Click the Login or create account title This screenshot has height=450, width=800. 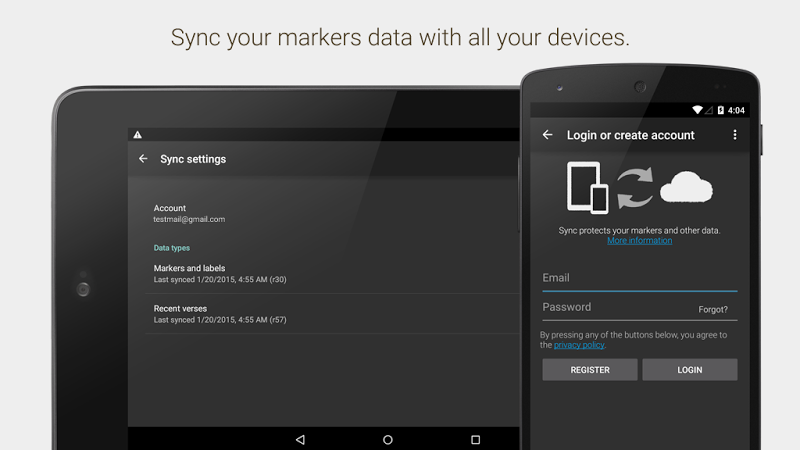click(x=631, y=135)
